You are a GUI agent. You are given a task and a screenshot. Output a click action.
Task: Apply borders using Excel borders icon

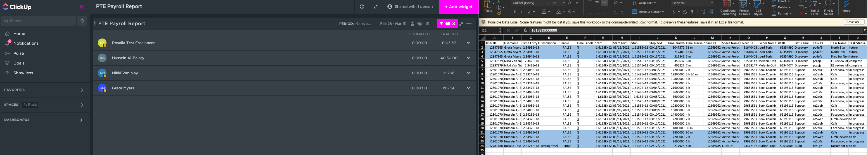[544, 12]
